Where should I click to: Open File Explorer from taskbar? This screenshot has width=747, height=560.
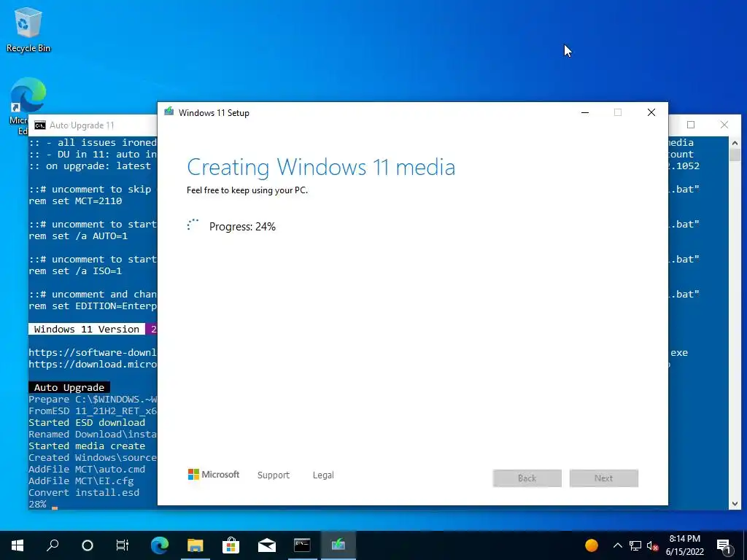point(196,545)
